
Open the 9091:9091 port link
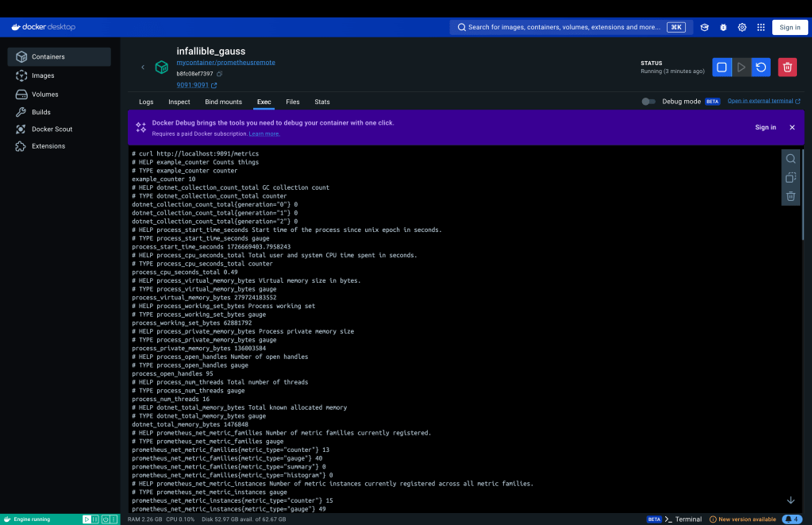point(196,85)
